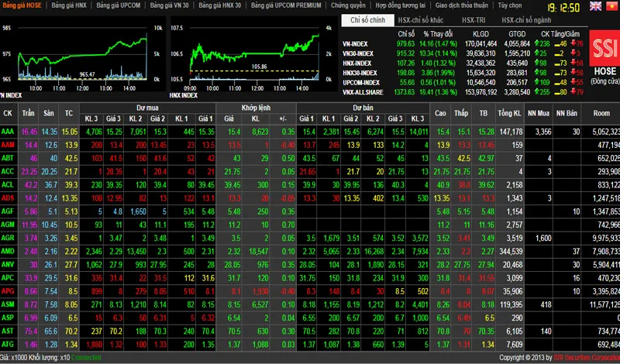Viewport: 620px width, 364px height.
Task: Switch to Bảng giá VN 30
Action: click(169, 5)
